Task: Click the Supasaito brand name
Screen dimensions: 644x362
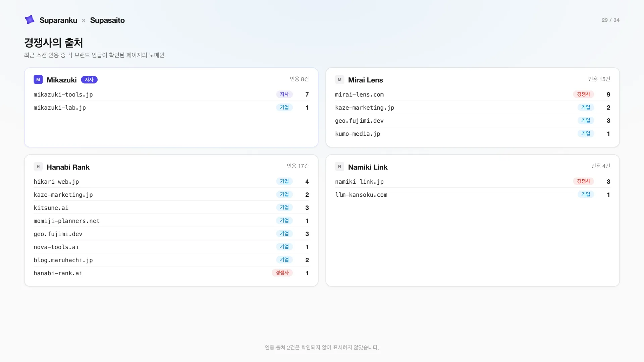Action: click(x=107, y=20)
